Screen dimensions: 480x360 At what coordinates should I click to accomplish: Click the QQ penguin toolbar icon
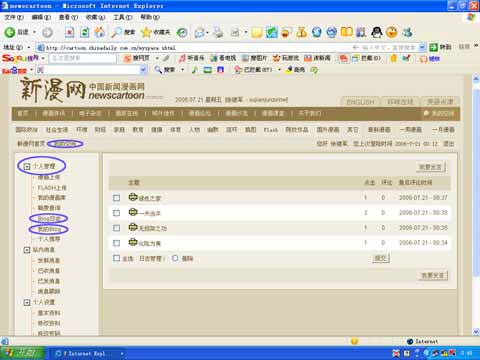(x=377, y=32)
